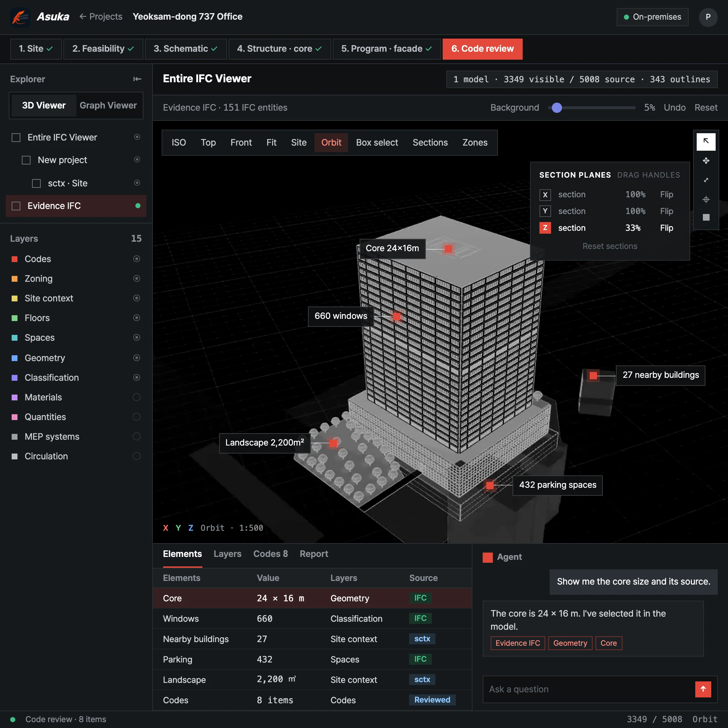Image resolution: width=728 pixels, height=728 pixels.
Task: Open the P user avatar
Action: (708, 17)
